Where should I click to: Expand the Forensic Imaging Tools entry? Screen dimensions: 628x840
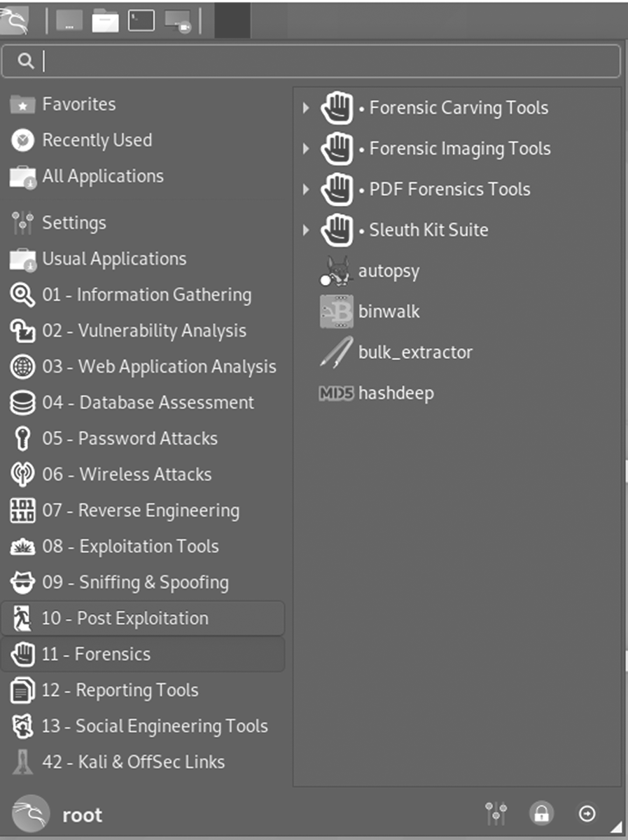click(x=306, y=148)
